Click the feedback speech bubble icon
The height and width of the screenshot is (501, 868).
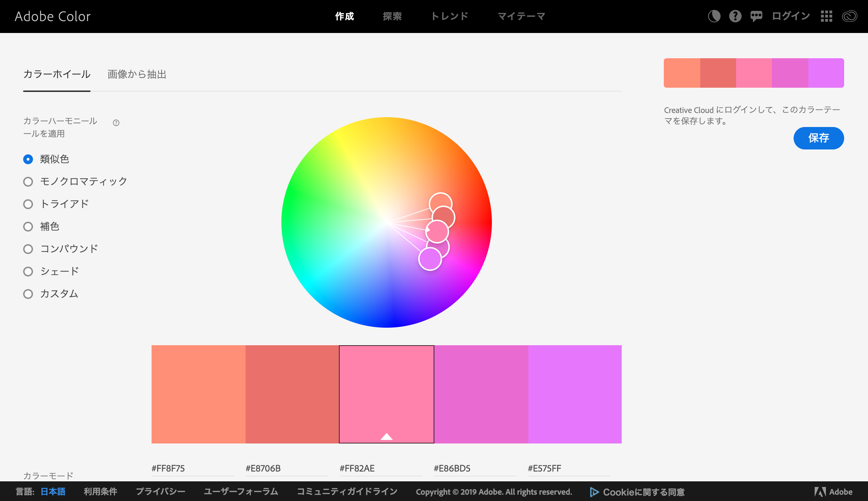coord(756,16)
